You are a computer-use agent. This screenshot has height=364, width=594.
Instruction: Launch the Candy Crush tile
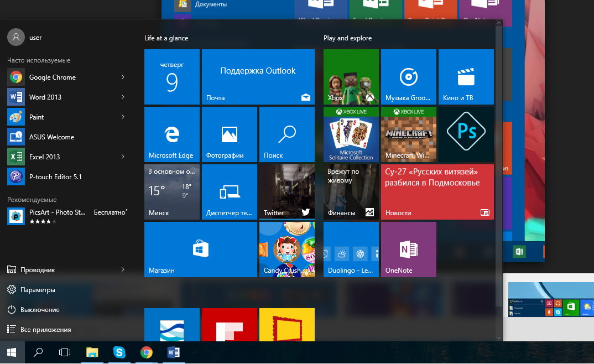[287, 249]
